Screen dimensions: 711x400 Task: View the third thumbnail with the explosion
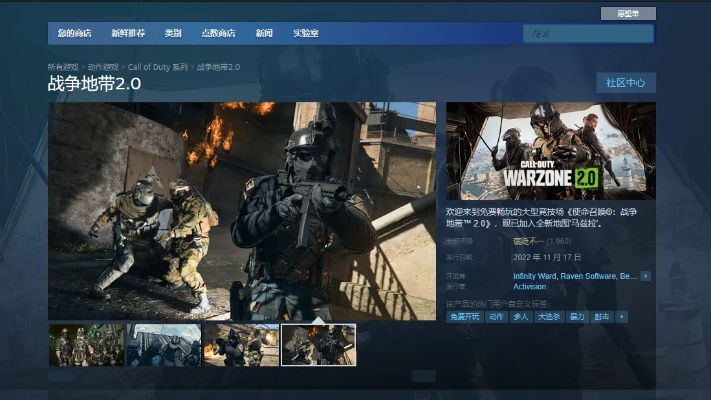click(x=241, y=344)
